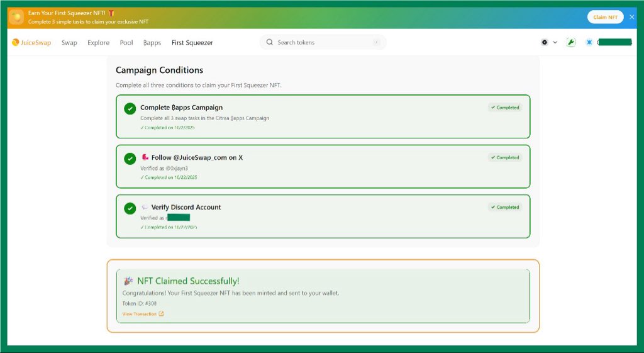Image resolution: width=644 pixels, height=353 pixels.
Task: Click the 'NFT Claimed Successfully!' heading
Action: [188, 281]
